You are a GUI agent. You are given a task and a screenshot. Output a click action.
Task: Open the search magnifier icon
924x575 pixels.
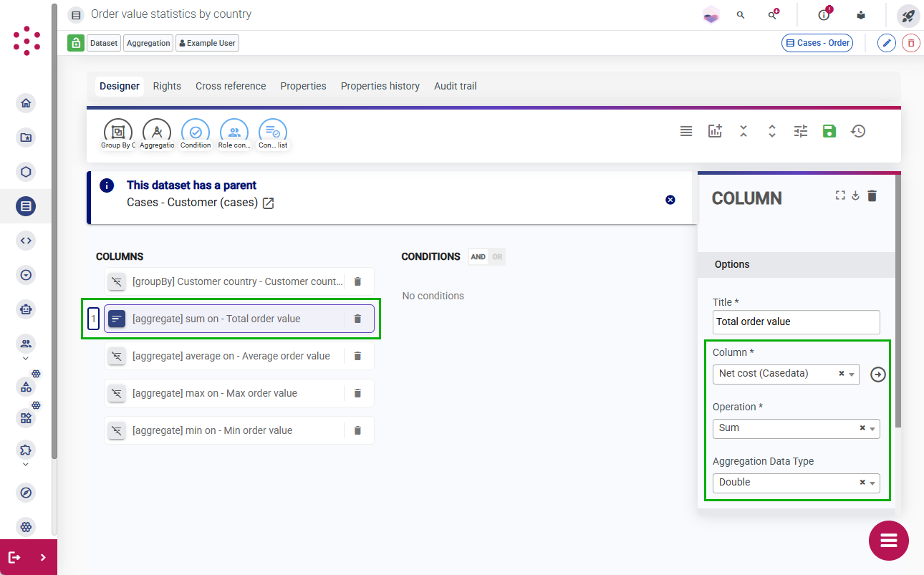tap(741, 14)
